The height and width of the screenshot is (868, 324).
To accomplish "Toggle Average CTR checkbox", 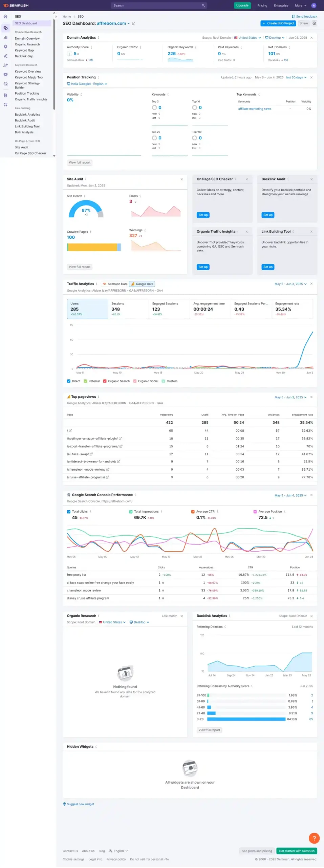I will 193,512.
